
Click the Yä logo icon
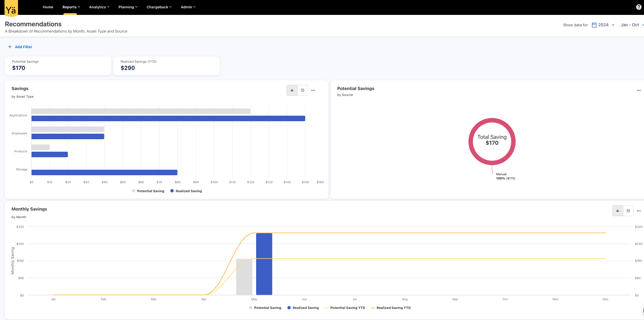point(11,9)
